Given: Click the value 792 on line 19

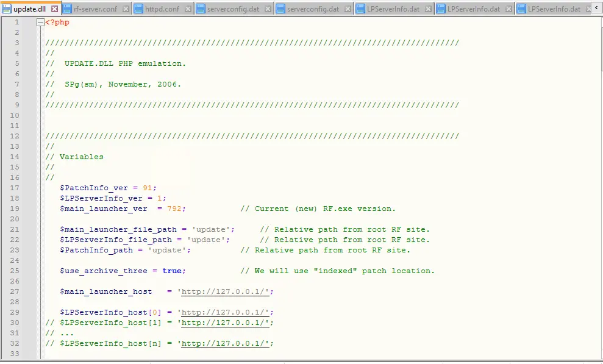Looking at the screenshot, I should [174, 209].
